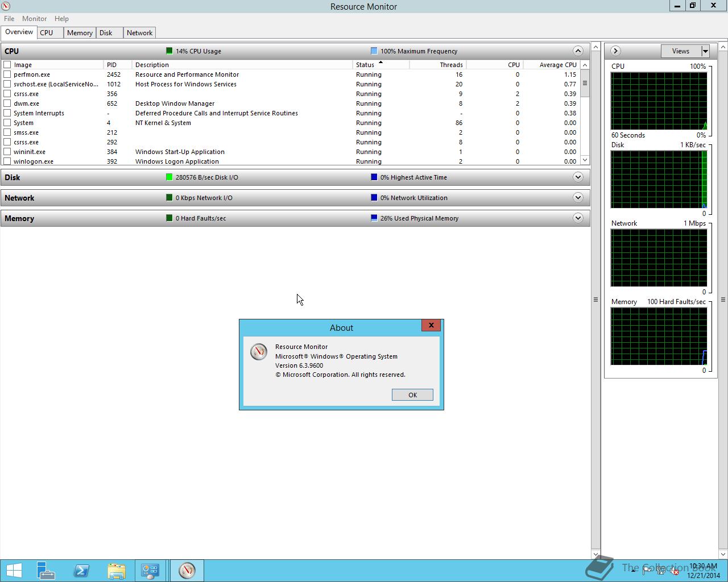Sort by the Description column header
Image resolution: width=728 pixels, height=582 pixels.
click(x=242, y=65)
